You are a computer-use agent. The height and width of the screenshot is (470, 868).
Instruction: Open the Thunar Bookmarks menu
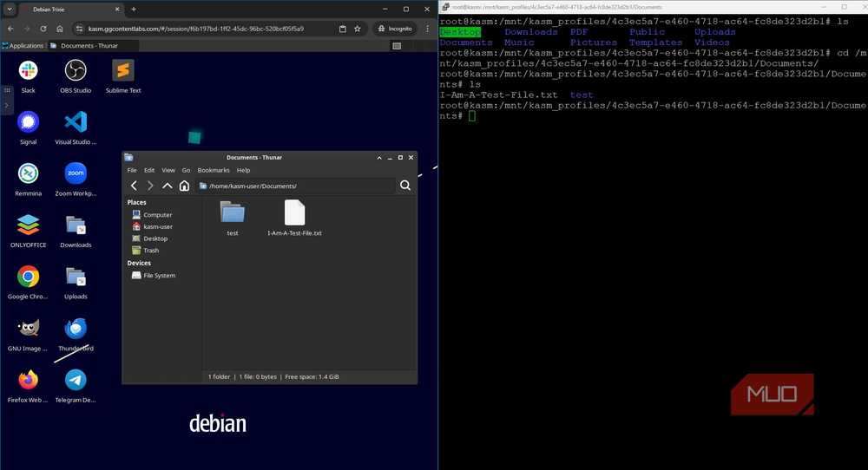tap(214, 170)
